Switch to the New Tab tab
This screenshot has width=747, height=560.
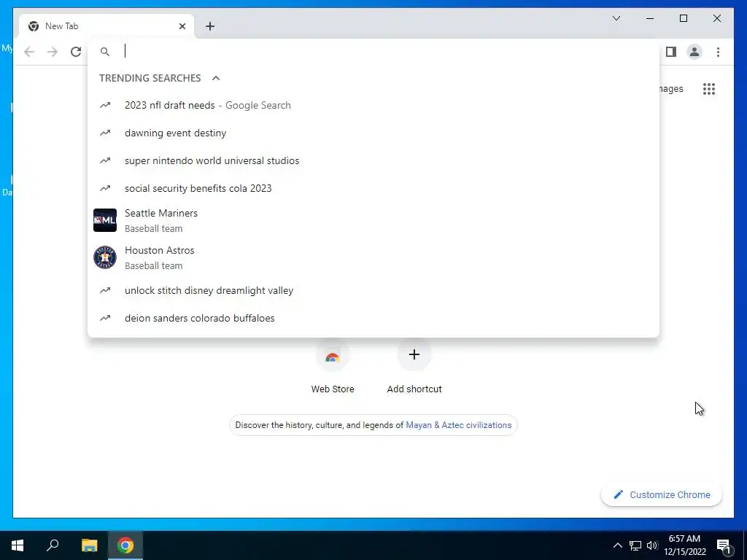point(107,26)
